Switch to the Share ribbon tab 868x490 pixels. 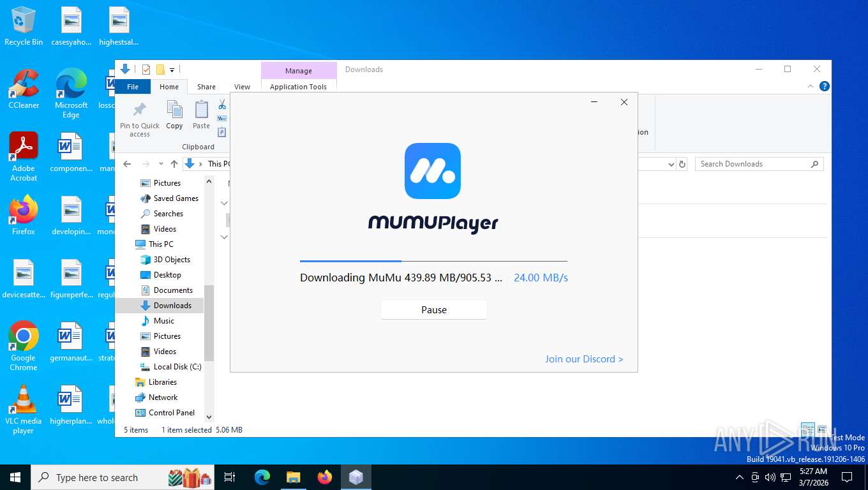click(206, 87)
